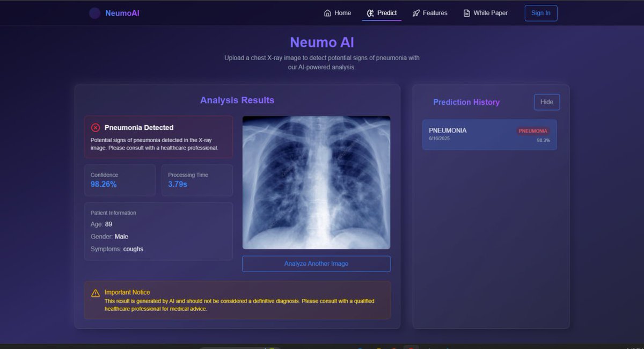Click the stethoscope icon next to Predict
This screenshot has width=644, height=349.
(x=371, y=13)
